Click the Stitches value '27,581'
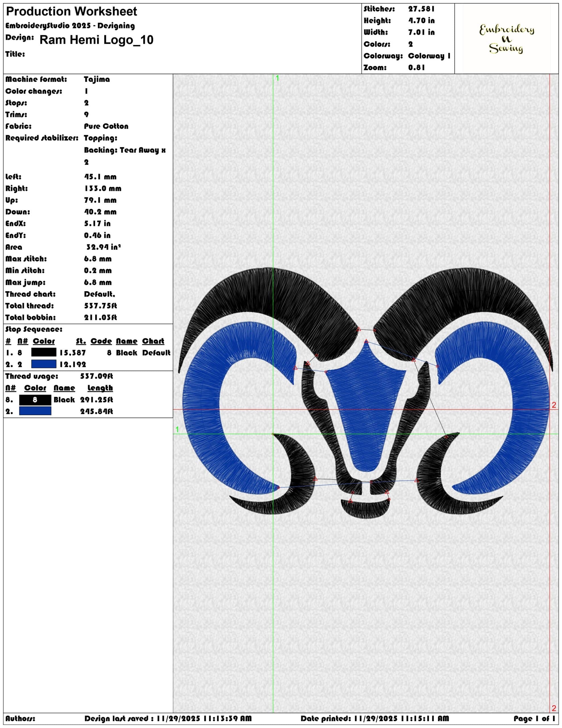562x728 pixels. point(421,9)
